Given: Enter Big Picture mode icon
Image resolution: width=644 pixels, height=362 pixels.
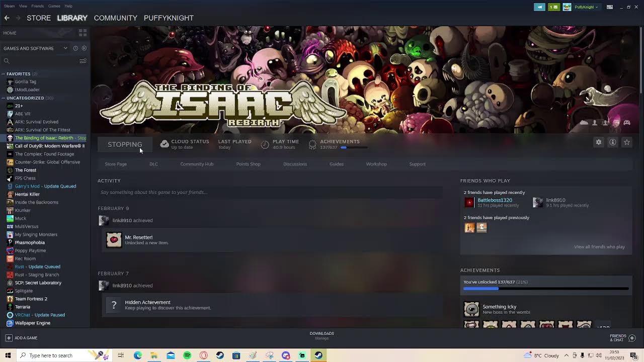Looking at the screenshot, I should pyautogui.click(x=610, y=7).
